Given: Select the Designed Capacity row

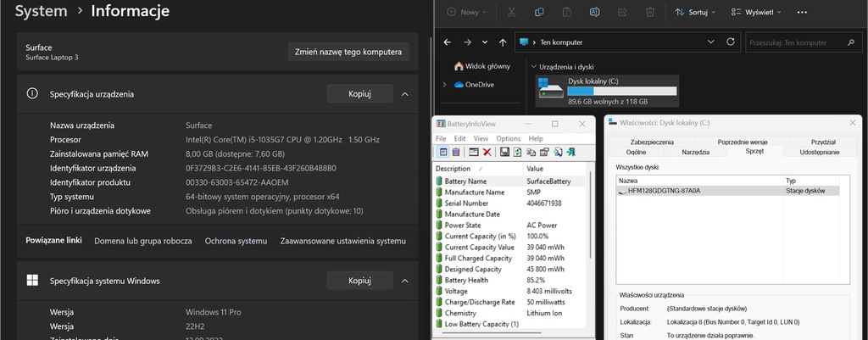Looking at the screenshot, I should 510,269.
